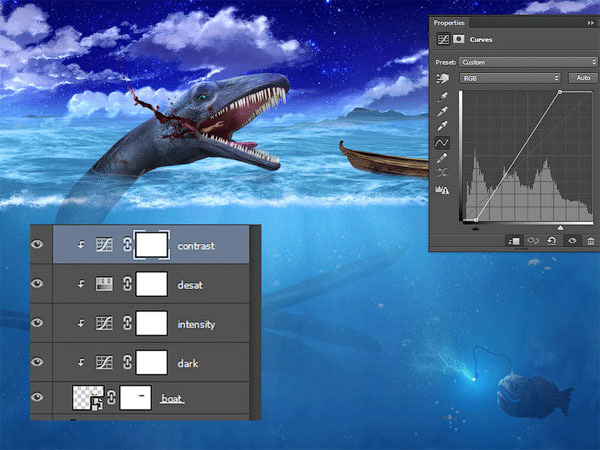Click the intensity layer clipping arrow
Screen dimensions: 600x450
click(x=81, y=323)
